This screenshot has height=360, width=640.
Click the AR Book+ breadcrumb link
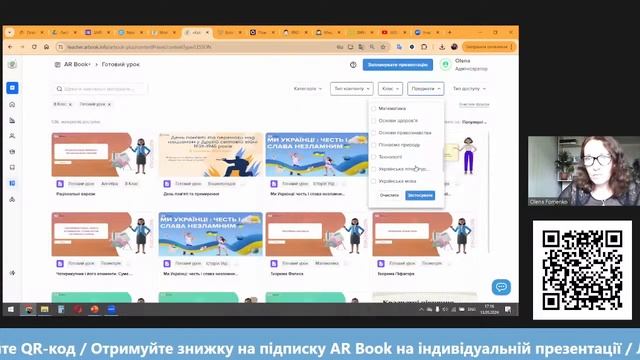tap(77, 64)
